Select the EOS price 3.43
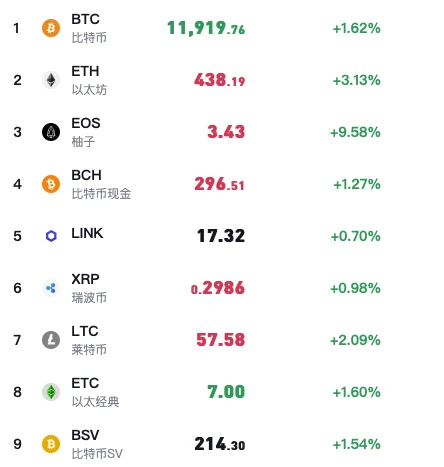 (x=226, y=132)
